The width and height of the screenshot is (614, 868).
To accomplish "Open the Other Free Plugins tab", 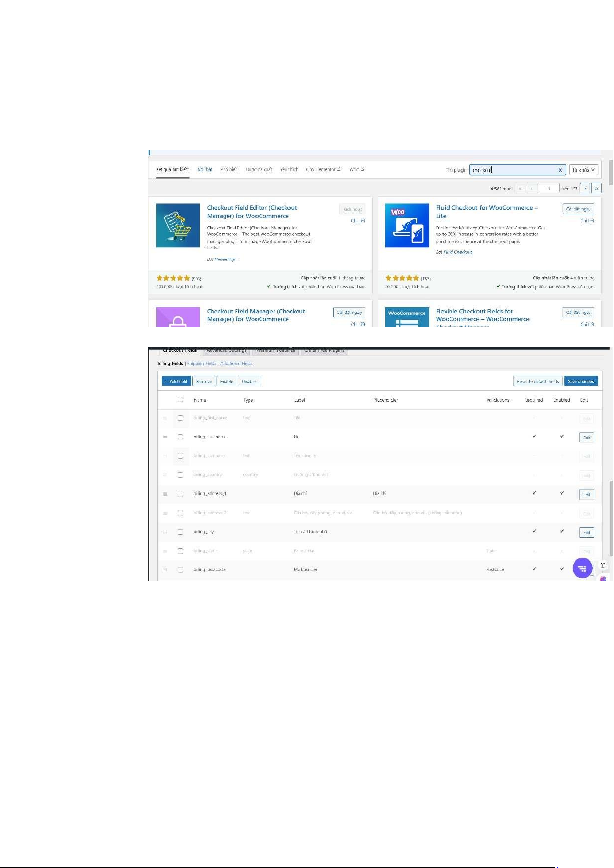I will click(x=325, y=351).
